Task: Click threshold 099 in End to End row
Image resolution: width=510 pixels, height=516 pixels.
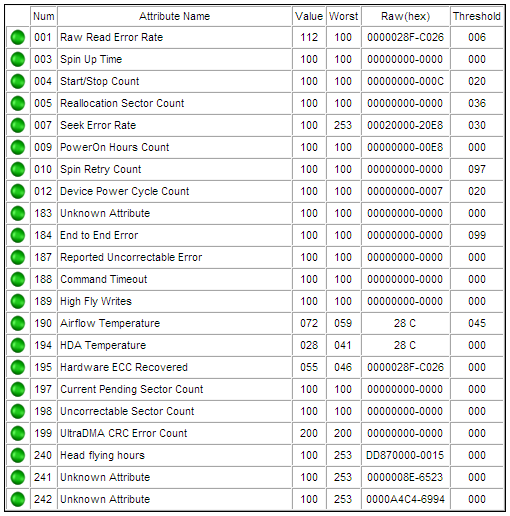Action: (x=477, y=235)
